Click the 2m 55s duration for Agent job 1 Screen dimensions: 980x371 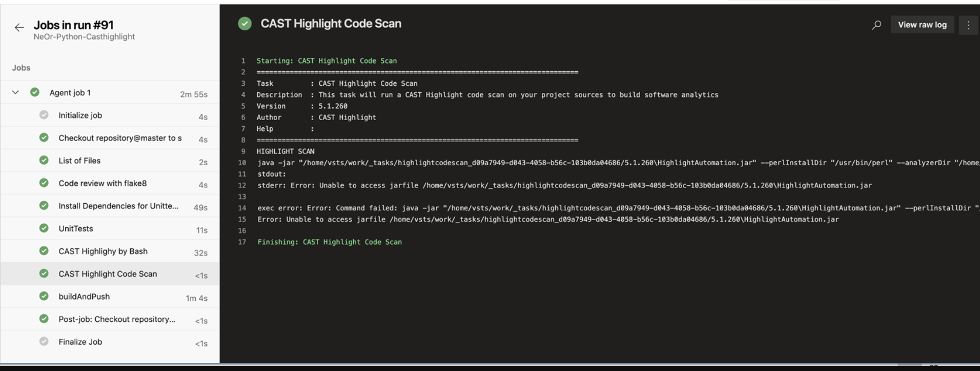coord(194,94)
